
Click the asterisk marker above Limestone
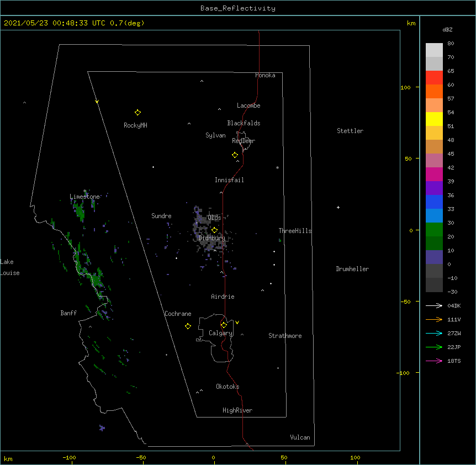coord(85,191)
